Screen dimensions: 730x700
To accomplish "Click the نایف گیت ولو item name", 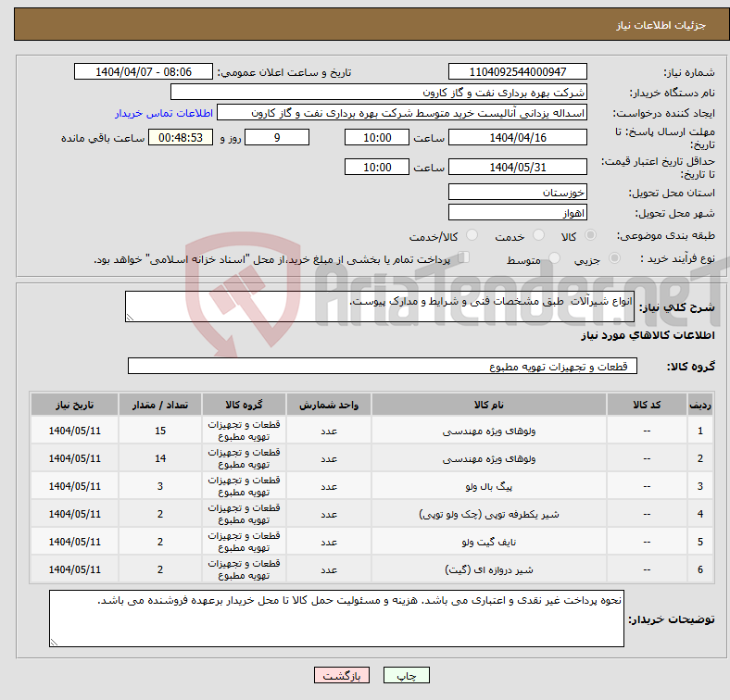I will (489, 542).
